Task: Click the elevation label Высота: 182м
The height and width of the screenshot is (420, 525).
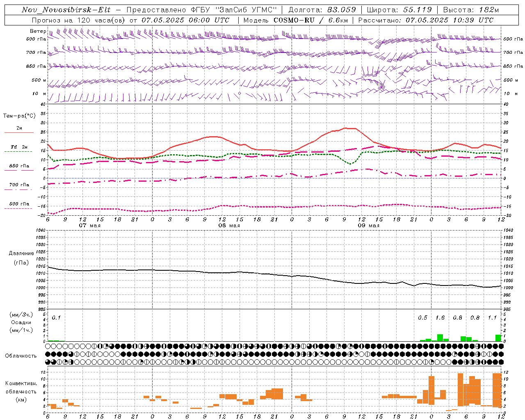Action: (x=471, y=10)
